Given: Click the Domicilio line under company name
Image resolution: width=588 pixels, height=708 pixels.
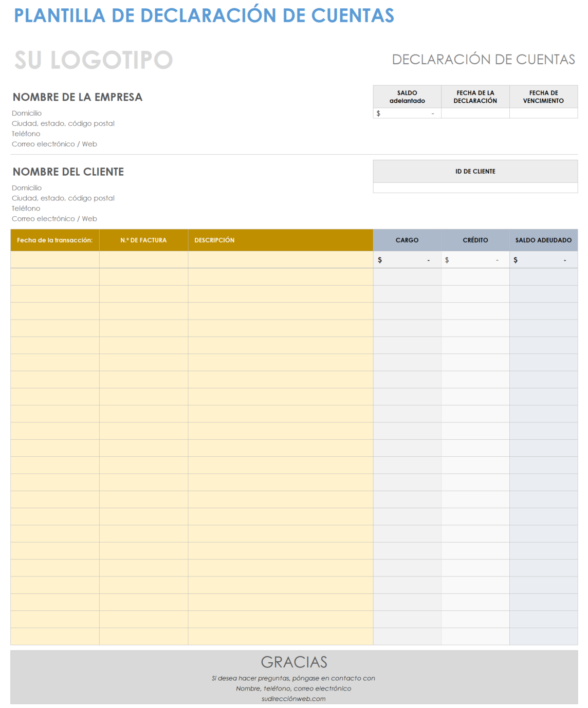Looking at the screenshot, I should [27, 113].
